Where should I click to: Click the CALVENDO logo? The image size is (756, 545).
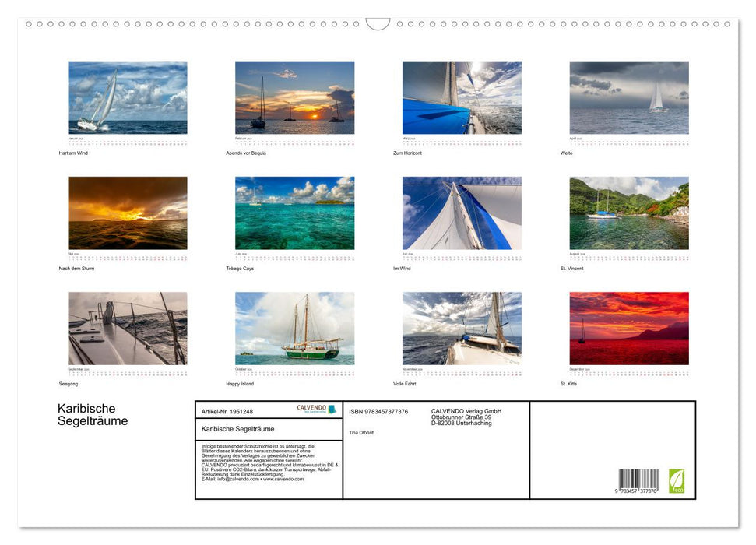tap(311, 407)
